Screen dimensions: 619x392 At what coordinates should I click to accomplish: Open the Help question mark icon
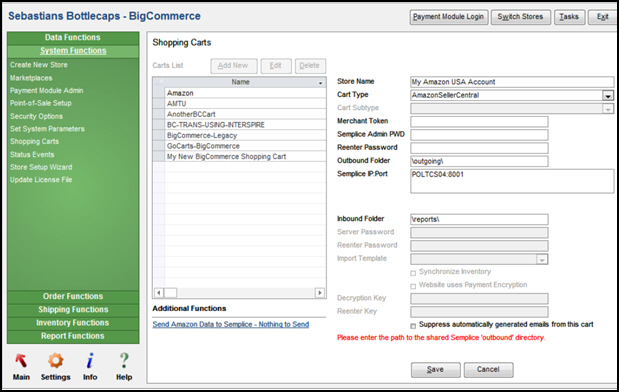[124, 361]
